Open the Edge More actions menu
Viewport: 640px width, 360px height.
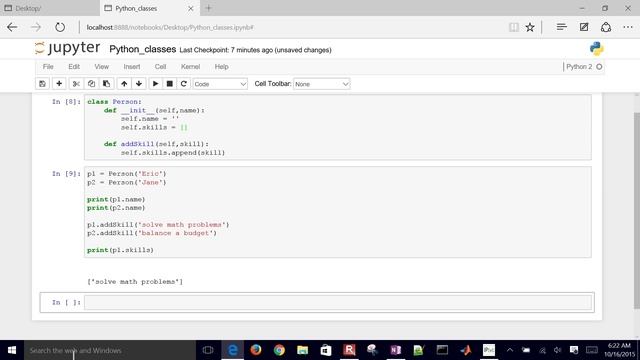click(x=628, y=27)
